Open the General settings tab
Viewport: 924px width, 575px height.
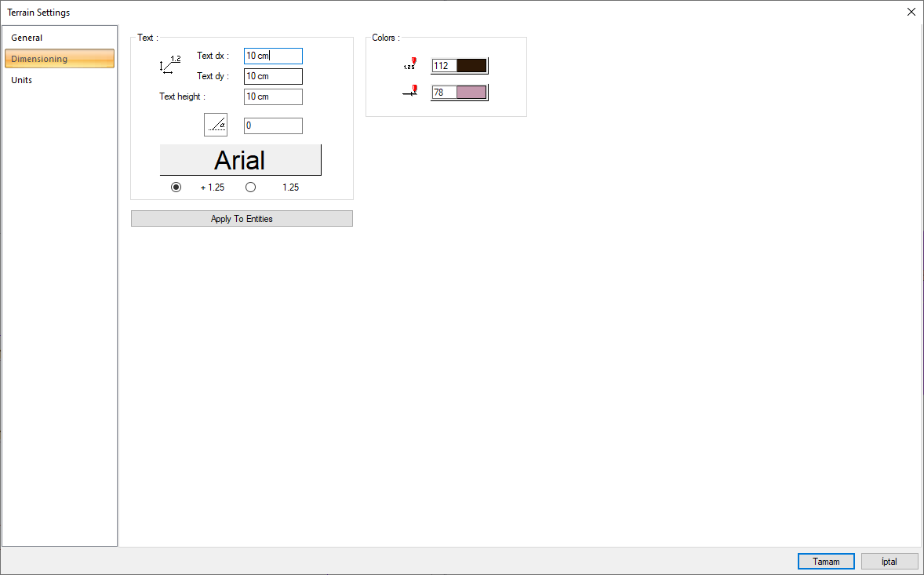coord(27,38)
